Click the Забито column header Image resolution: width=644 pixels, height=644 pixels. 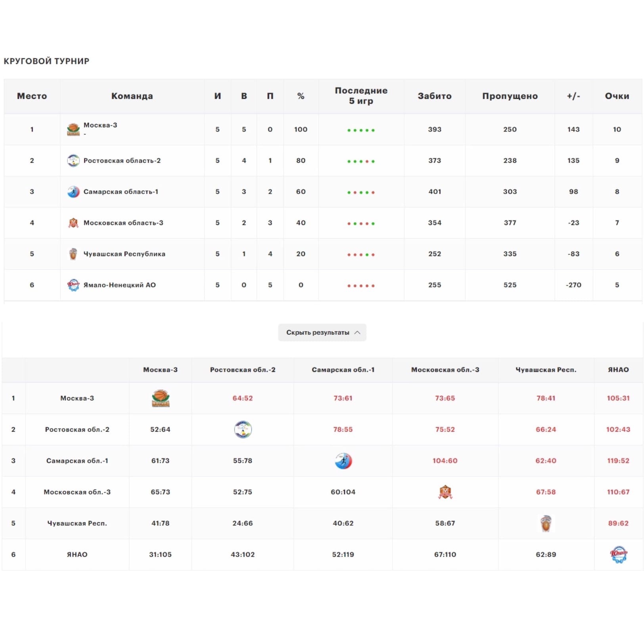point(434,96)
